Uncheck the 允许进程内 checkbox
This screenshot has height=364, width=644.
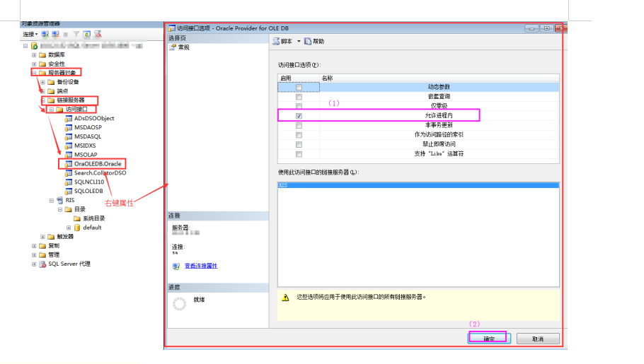[299, 116]
